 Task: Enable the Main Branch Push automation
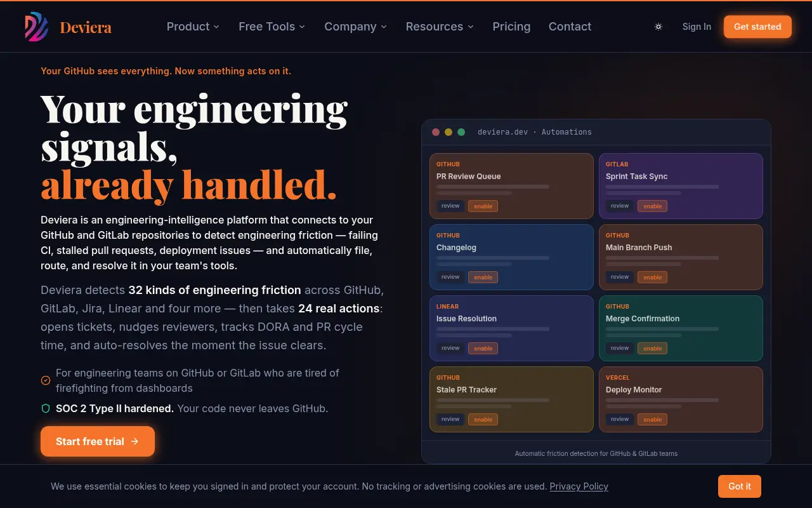652,277
